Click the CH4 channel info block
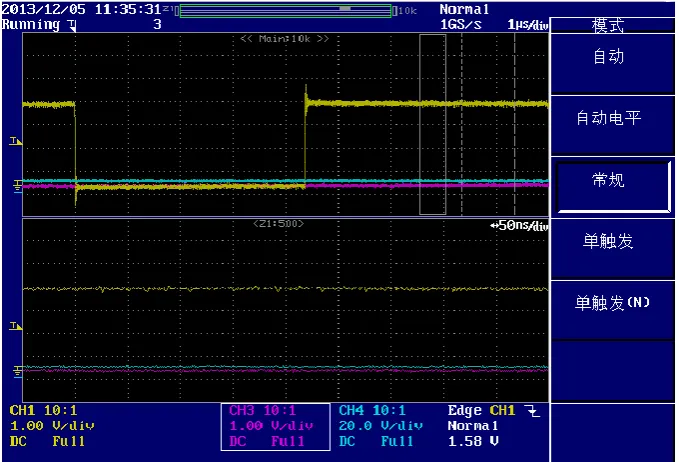Screen dimensions: 679x462 [x=381, y=426]
